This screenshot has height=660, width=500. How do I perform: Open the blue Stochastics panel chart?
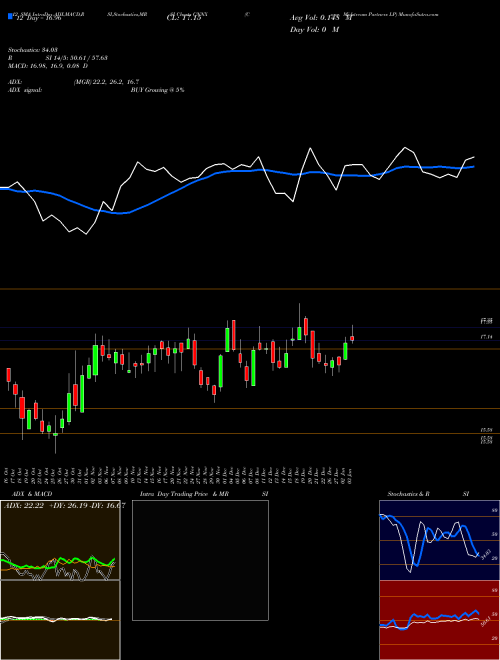click(x=439, y=540)
